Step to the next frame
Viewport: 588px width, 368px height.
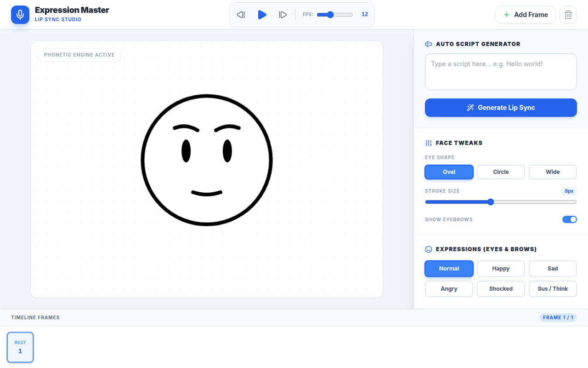tap(283, 15)
